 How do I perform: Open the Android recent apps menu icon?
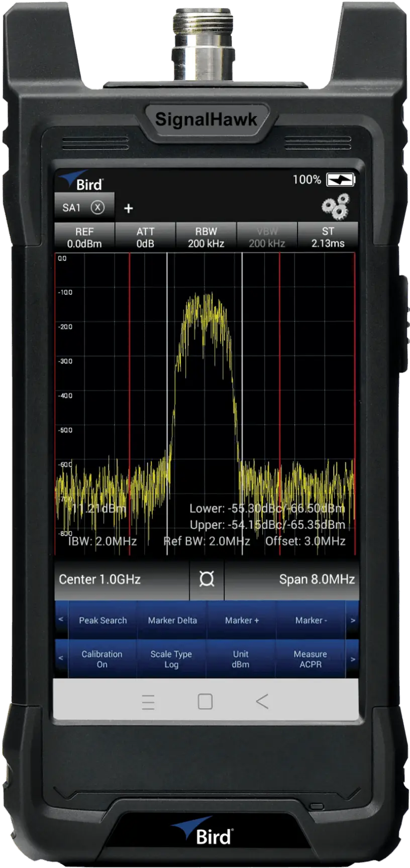click(148, 701)
